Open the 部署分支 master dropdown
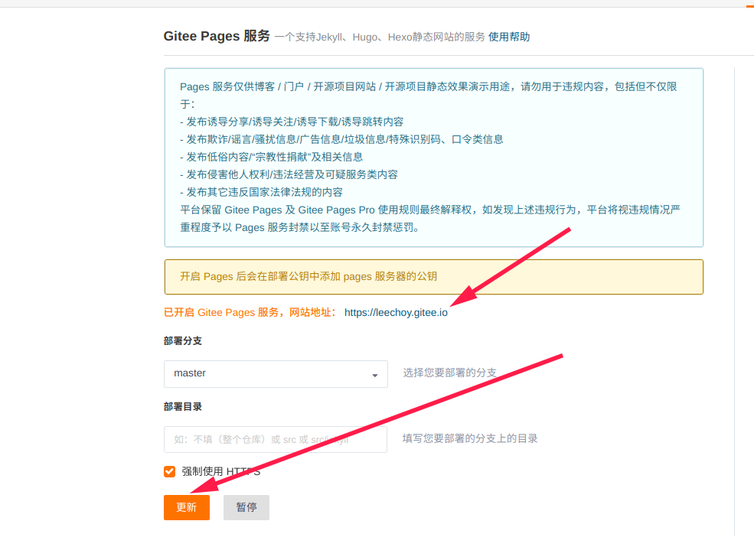The width and height of the screenshot is (754, 560). click(x=276, y=374)
